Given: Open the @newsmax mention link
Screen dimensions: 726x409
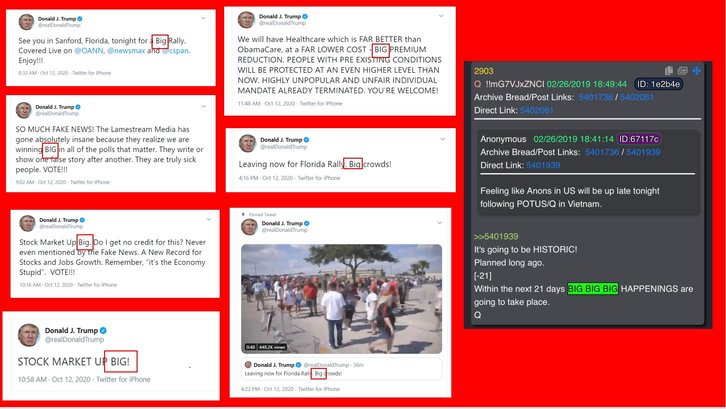Looking at the screenshot, I should pyautogui.click(x=126, y=50).
